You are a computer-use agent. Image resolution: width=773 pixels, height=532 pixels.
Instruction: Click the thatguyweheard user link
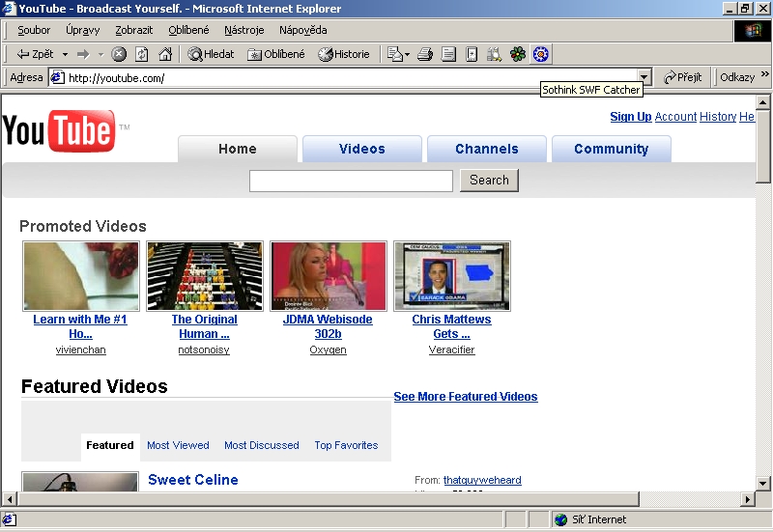pyautogui.click(x=482, y=480)
